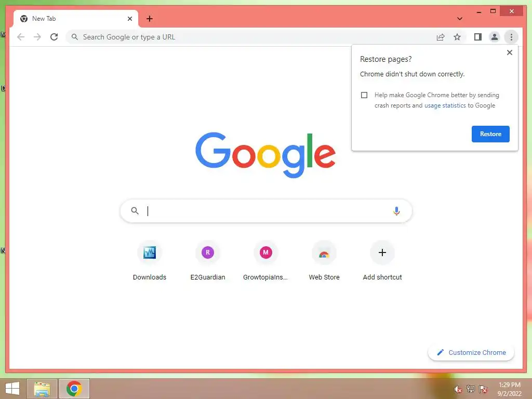Open the Downloads shortcut tile

[x=150, y=261]
